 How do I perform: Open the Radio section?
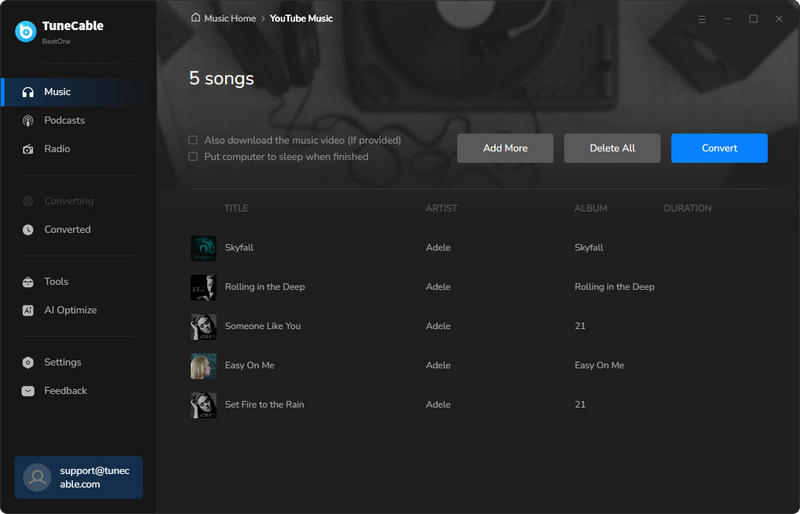point(78,149)
